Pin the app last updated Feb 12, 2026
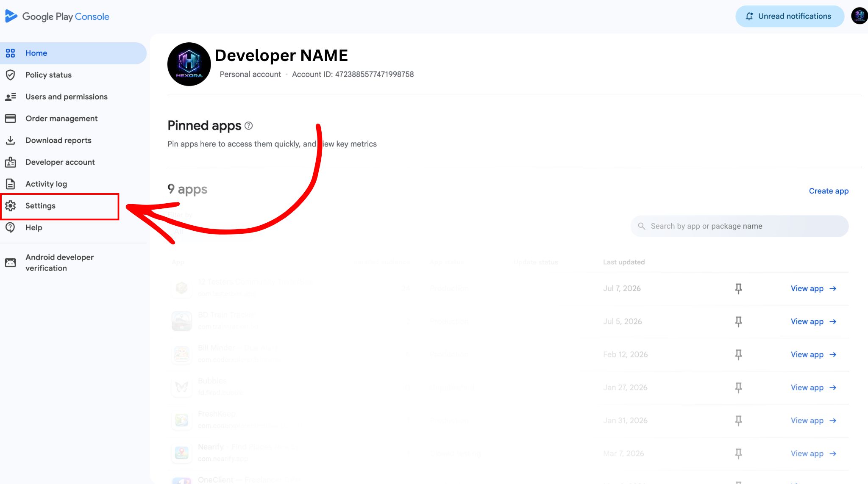This screenshot has height=484, width=868. 738,355
